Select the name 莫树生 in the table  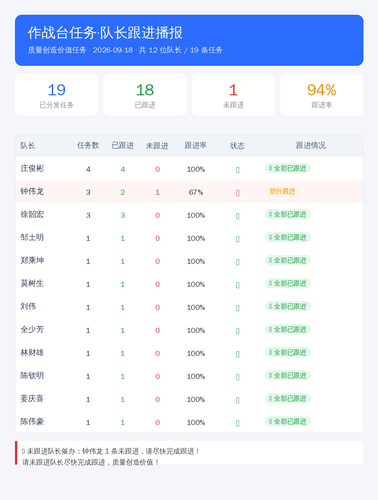click(x=32, y=283)
